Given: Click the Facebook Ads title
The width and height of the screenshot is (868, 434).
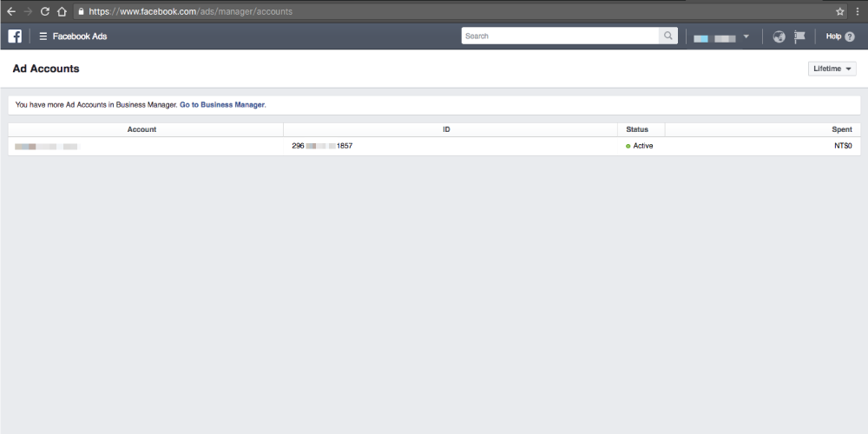Looking at the screenshot, I should coord(80,36).
